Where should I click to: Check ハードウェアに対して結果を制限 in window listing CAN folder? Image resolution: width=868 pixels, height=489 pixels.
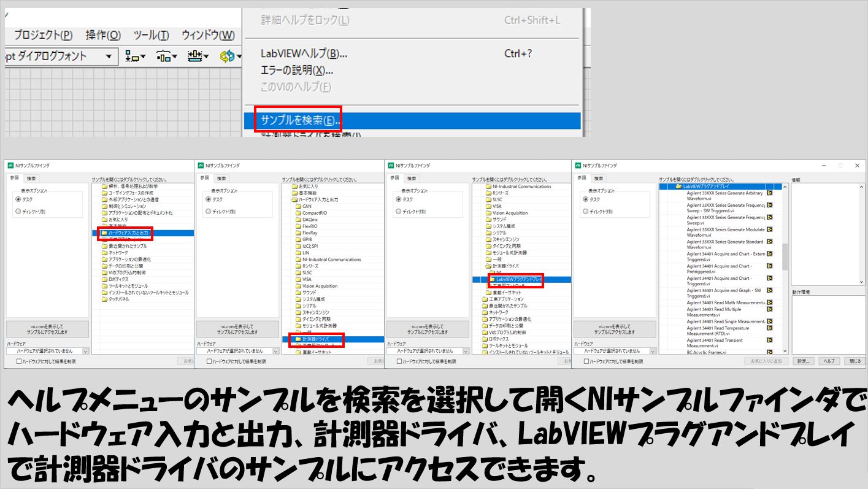[209, 361]
